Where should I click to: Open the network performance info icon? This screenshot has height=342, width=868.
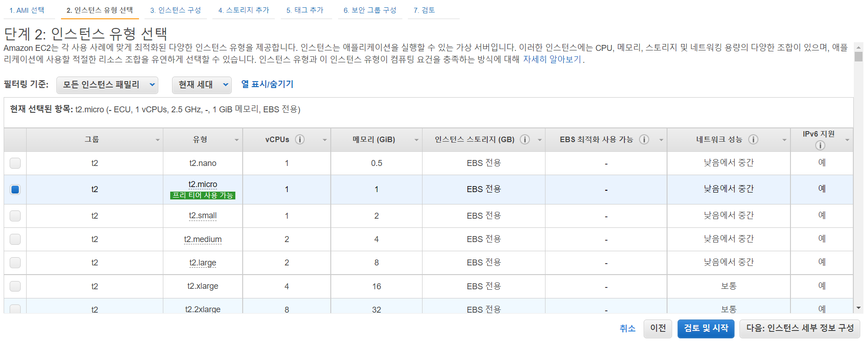pyautogui.click(x=753, y=139)
